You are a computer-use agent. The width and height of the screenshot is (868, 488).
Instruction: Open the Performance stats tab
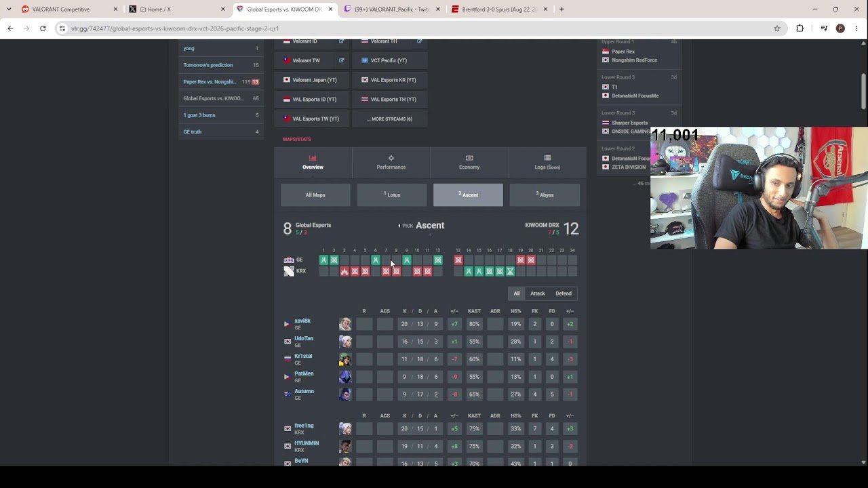pos(391,163)
